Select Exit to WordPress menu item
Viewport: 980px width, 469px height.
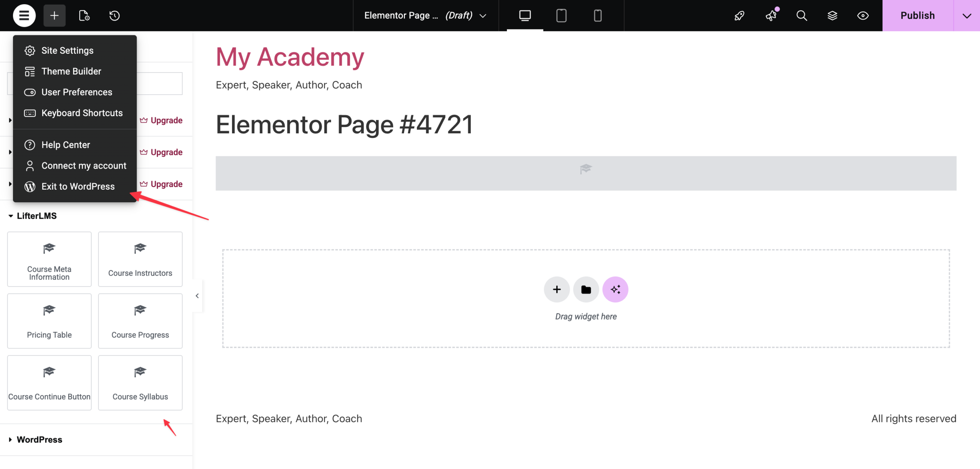(x=78, y=187)
